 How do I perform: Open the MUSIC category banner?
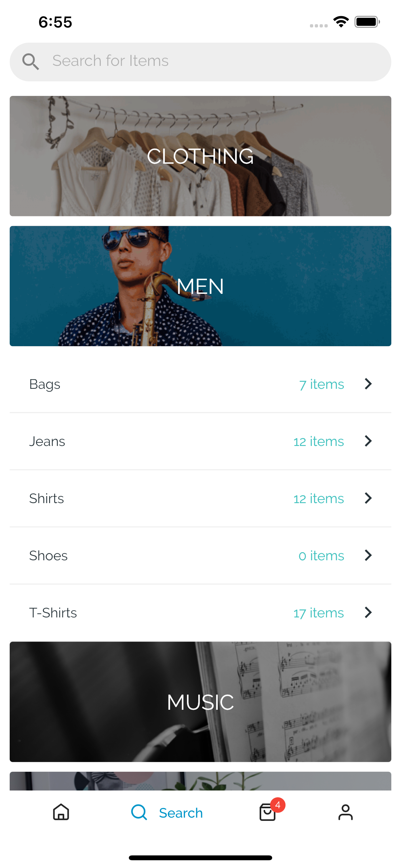pos(200,702)
